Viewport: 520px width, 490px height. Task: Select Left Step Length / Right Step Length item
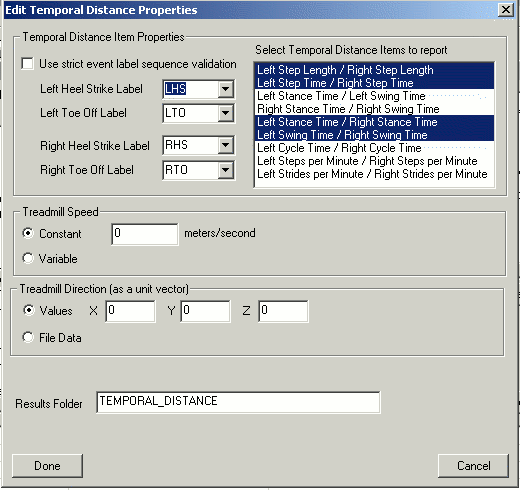(x=374, y=70)
